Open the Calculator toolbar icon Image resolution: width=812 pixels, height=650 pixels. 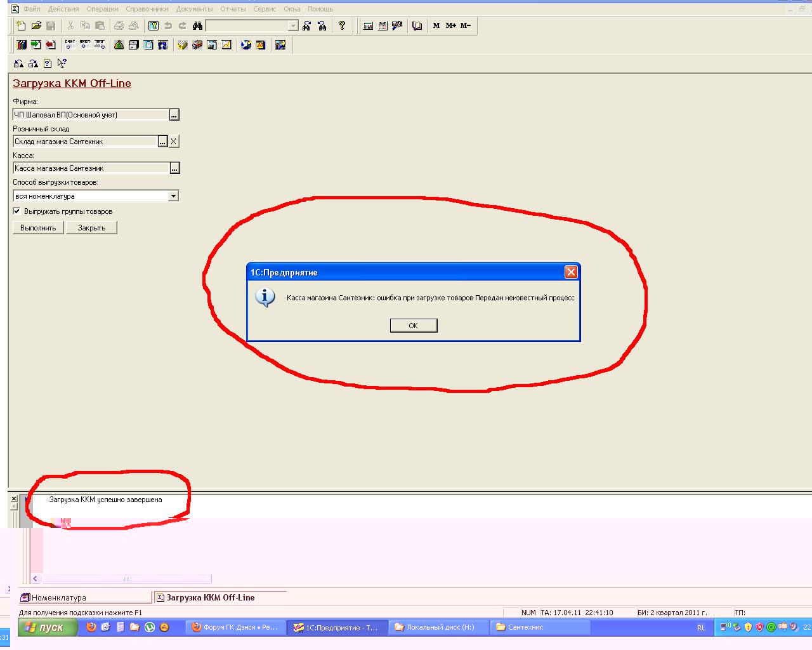[x=368, y=26]
